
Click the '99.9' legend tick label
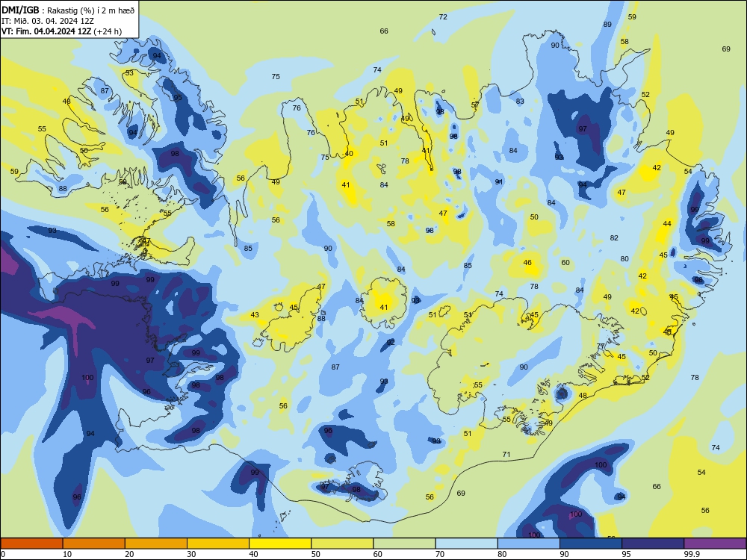coord(692,554)
